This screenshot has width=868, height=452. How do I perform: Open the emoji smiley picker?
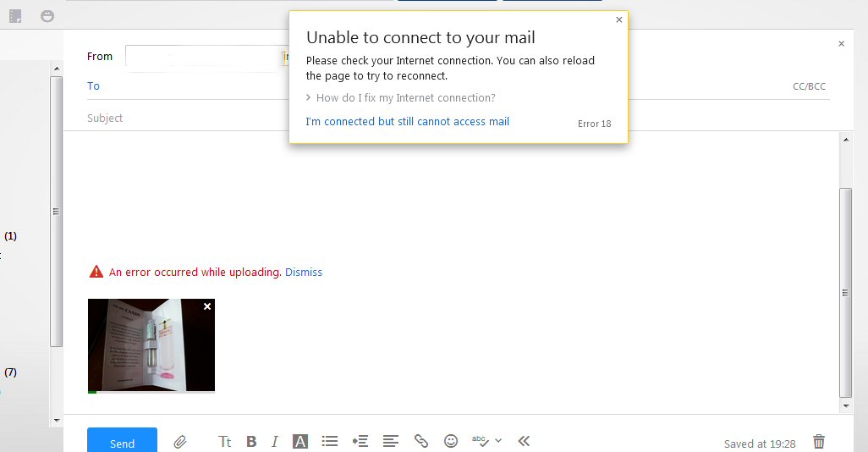451,442
